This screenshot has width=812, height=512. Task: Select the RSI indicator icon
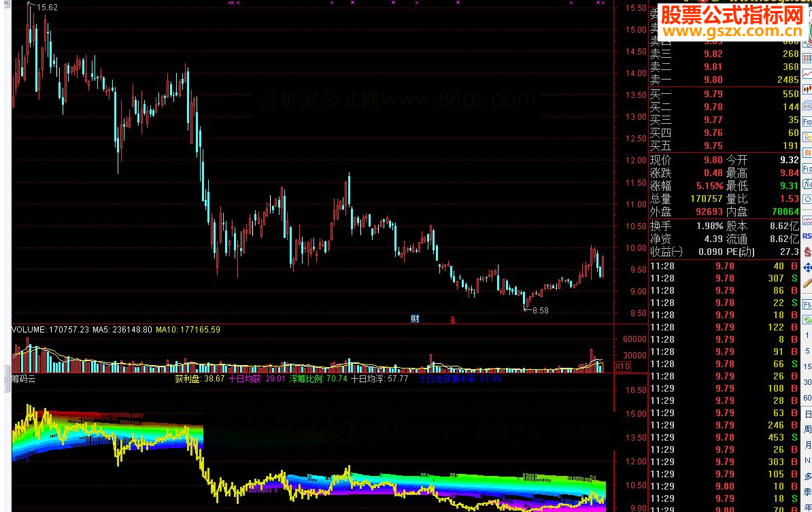point(807,236)
